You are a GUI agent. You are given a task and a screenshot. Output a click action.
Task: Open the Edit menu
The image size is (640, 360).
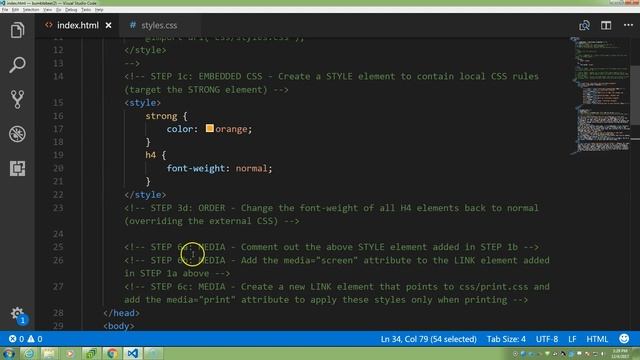pos(16,9)
